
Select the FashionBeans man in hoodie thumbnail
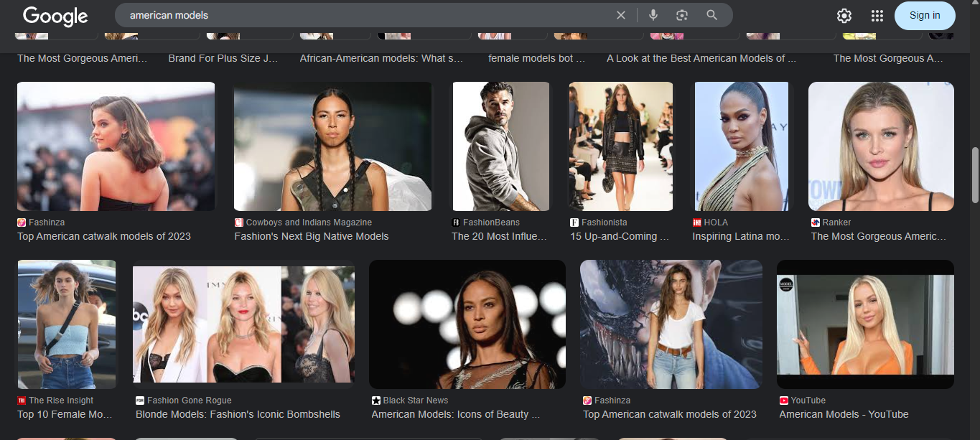tap(500, 146)
